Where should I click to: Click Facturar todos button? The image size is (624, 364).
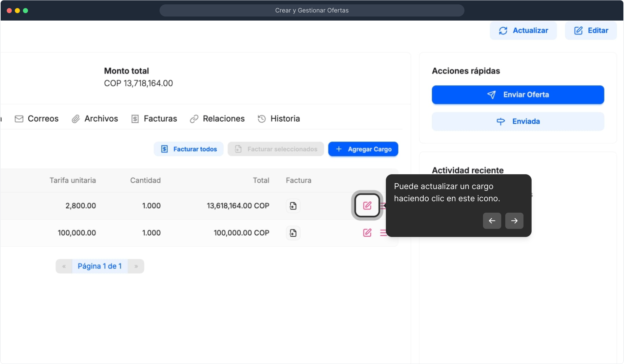click(189, 149)
